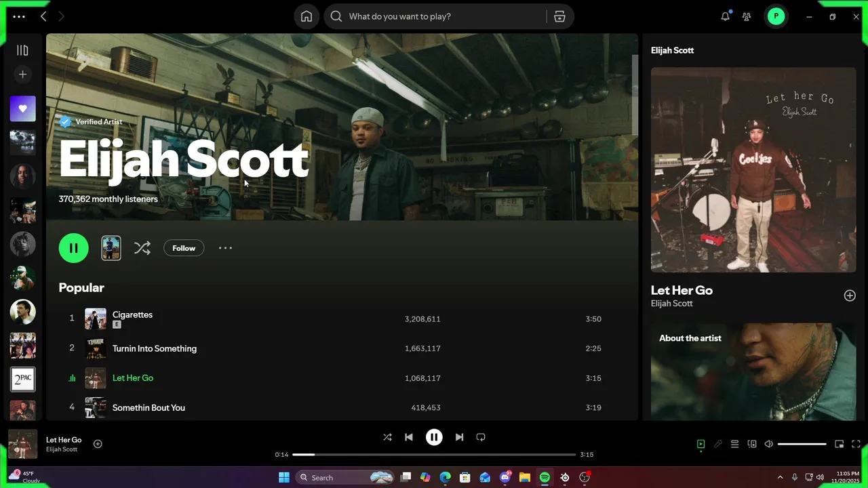Enter full screen player

click(856, 444)
